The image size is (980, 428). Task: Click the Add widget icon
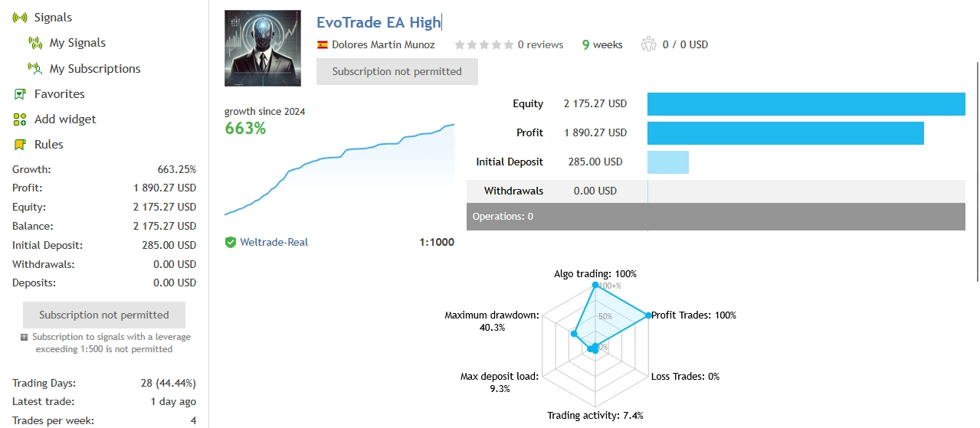pos(20,119)
